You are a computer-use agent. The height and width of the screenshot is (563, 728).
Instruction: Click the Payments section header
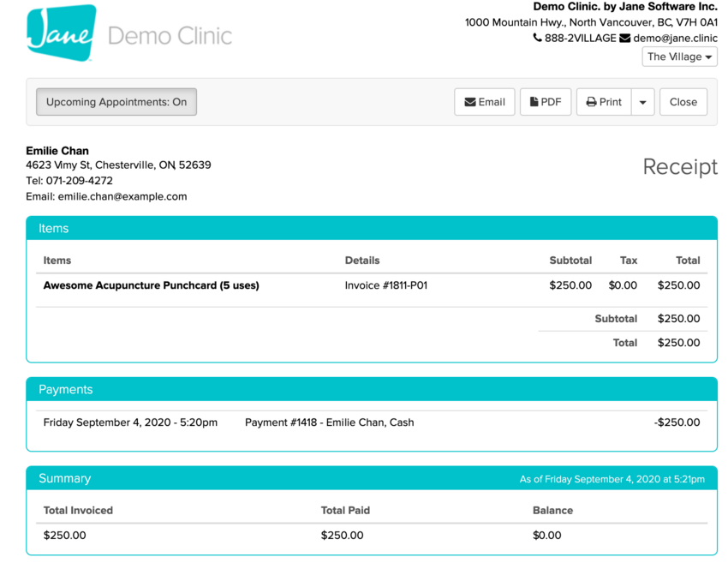tap(65, 389)
